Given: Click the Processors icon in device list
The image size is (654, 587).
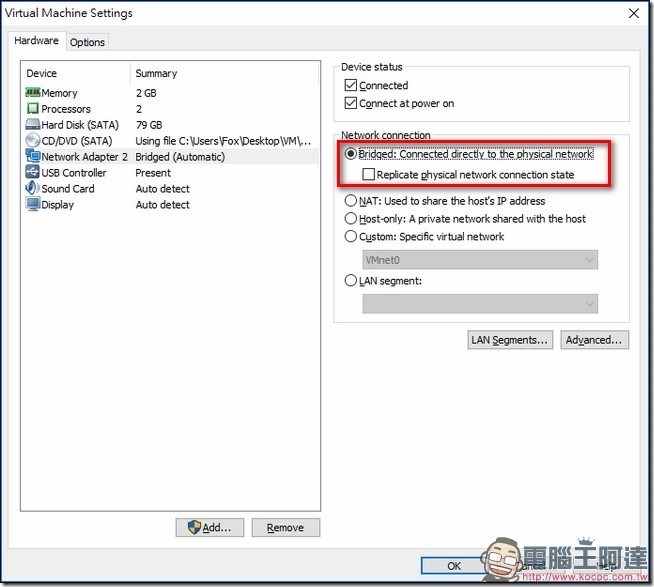Looking at the screenshot, I should 33,108.
